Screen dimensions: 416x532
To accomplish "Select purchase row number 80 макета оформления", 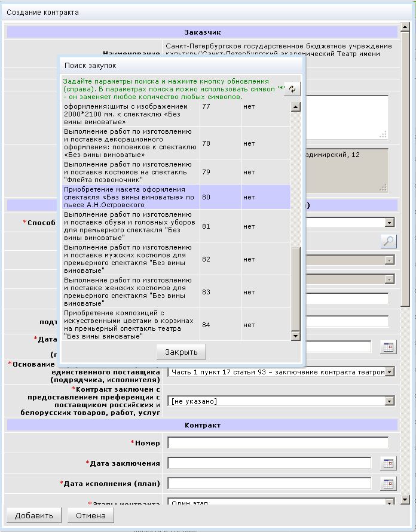I will click(x=176, y=197).
